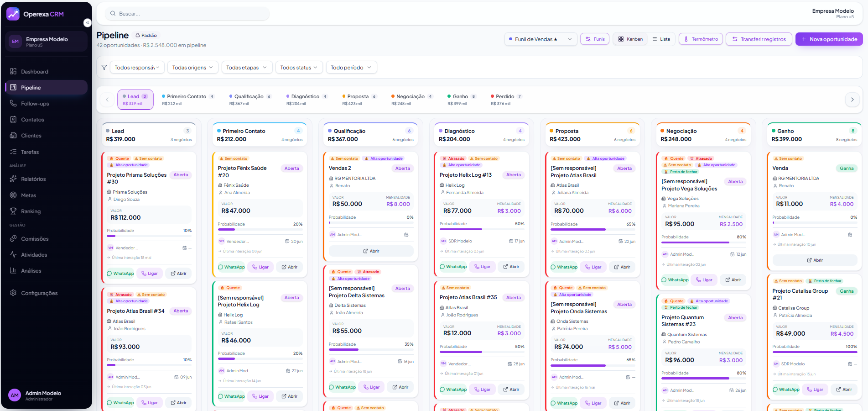This screenshot has height=411, width=868.
Task: Advance stage tabs with right arrow
Action: 852,100
